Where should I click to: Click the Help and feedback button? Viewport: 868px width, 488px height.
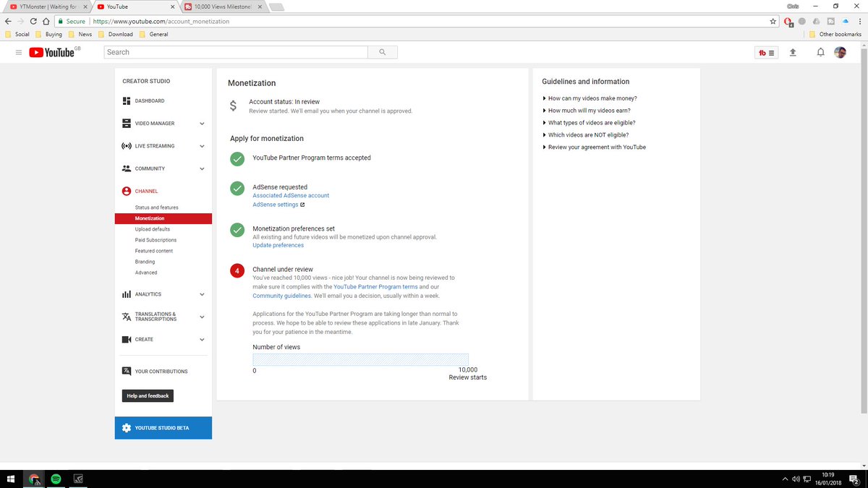point(148,395)
